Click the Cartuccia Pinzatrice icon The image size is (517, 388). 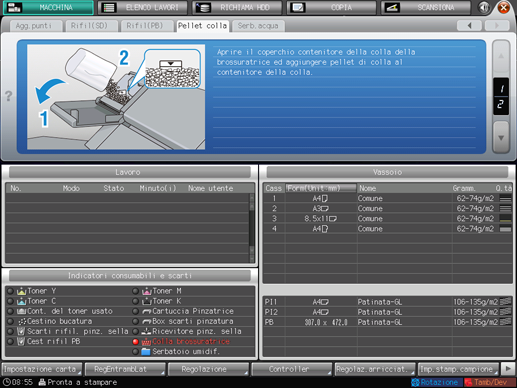click(x=147, y=311)
